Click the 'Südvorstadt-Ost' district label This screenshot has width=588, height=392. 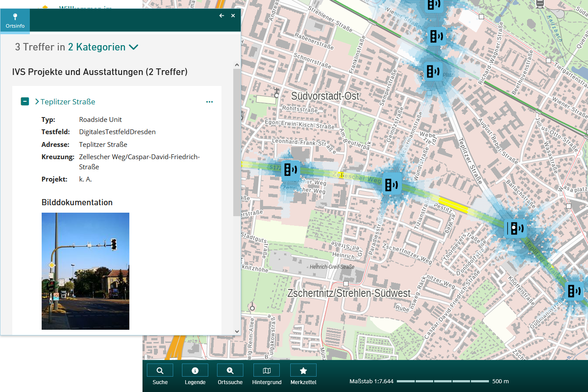pyautogui.click(x=325, y=96)
